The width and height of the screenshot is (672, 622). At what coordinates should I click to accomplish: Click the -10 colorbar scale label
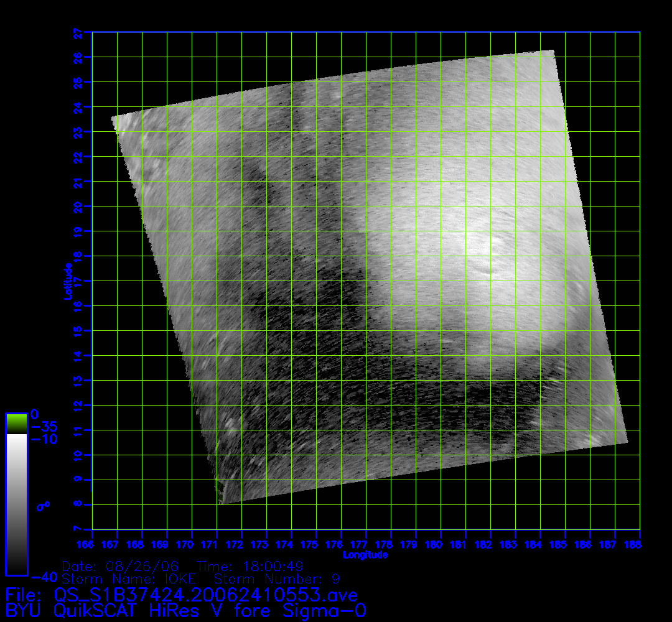coord(43,439)
